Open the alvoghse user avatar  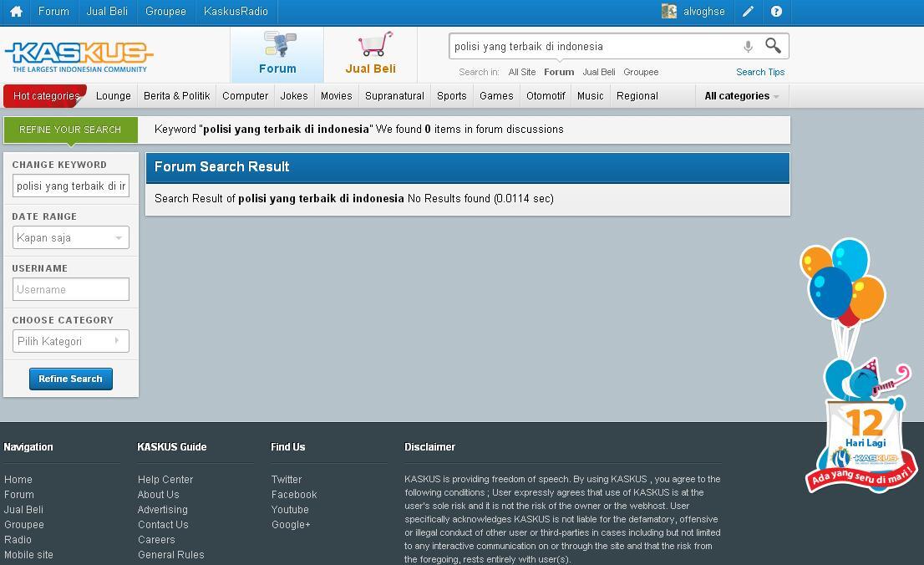[669, 11]
